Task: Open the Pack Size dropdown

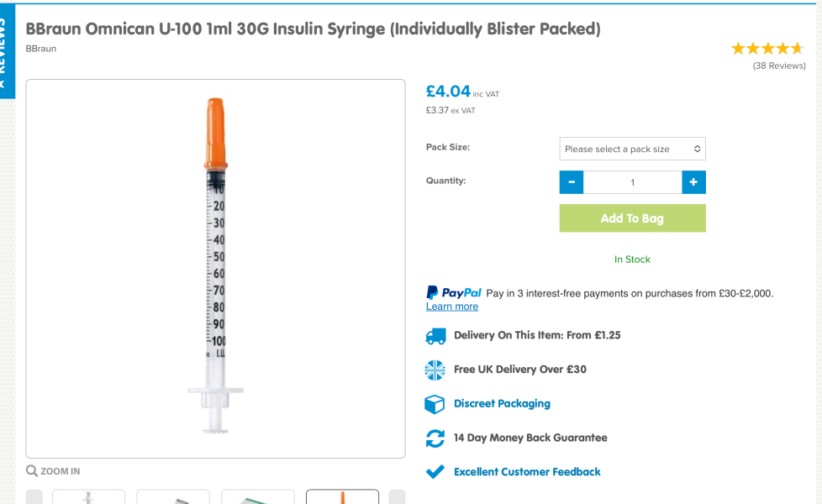Action: 632,149
